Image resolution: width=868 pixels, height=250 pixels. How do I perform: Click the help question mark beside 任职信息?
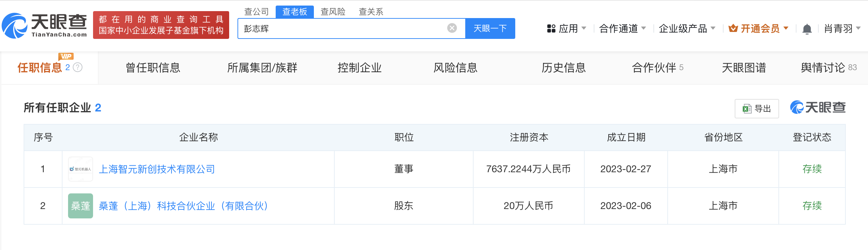pos(78,67)
